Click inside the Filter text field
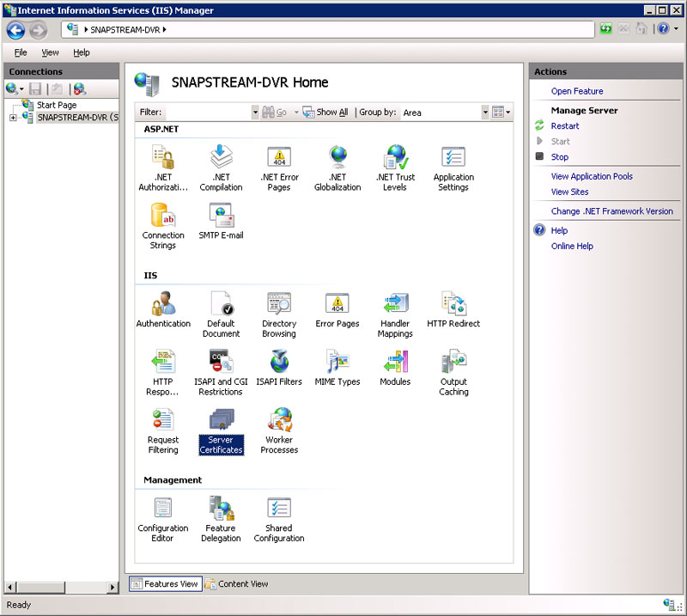The image size is (687, 616). point(208,113)
